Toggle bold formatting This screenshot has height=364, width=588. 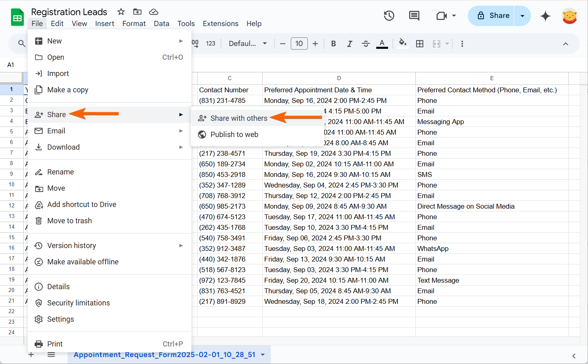click(x=333, y=44)
